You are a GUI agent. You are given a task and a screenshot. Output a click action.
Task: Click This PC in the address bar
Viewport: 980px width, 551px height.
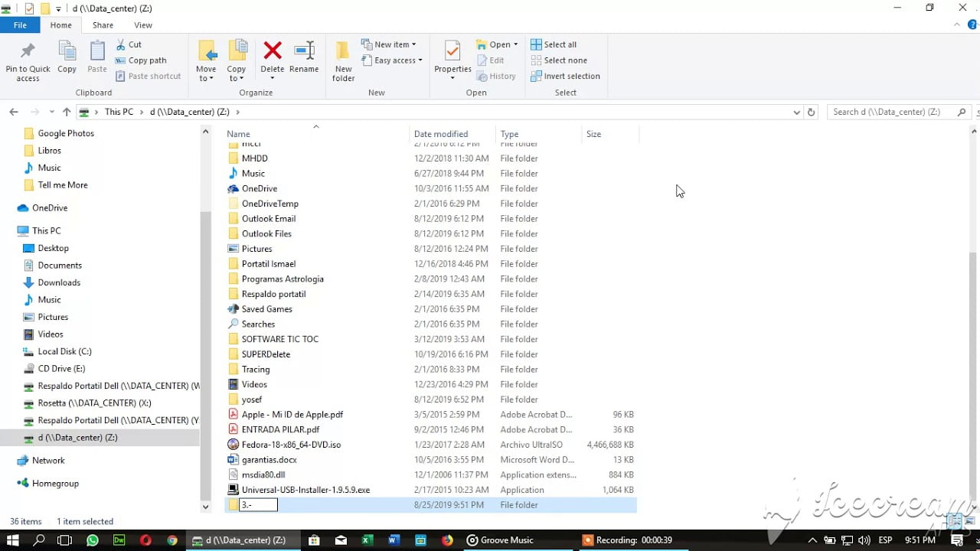pyautogui.click(x=119, y=112)
